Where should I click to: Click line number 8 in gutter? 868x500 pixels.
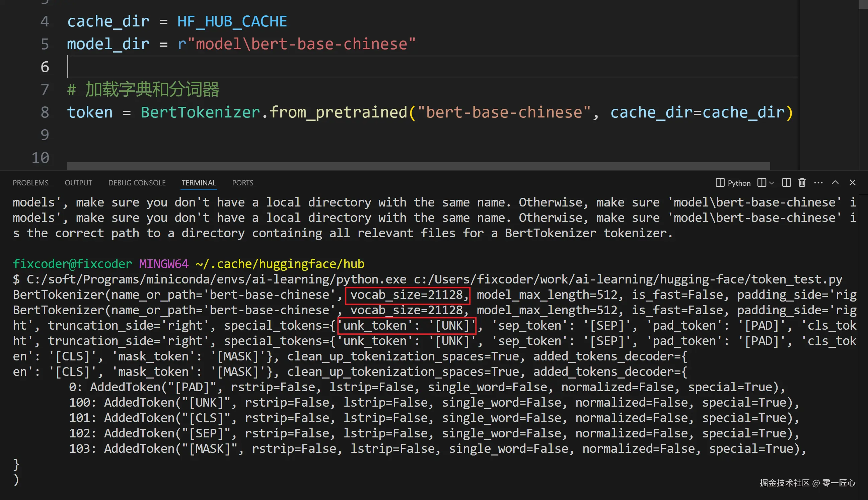tap(45, 112)
